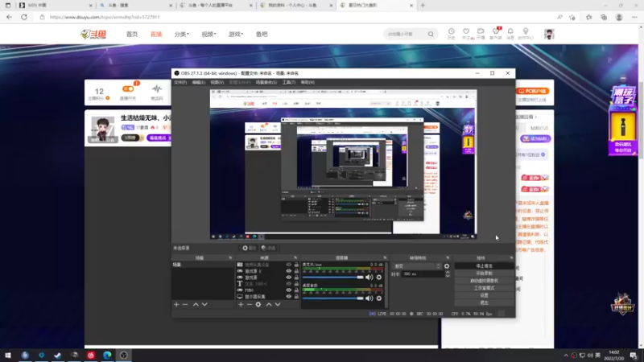This screenshot has width=644, height=362.
Task: Remove the selected source with the minus icon in Sources panel
Action: pyautogui.click(x=250, y=305)
